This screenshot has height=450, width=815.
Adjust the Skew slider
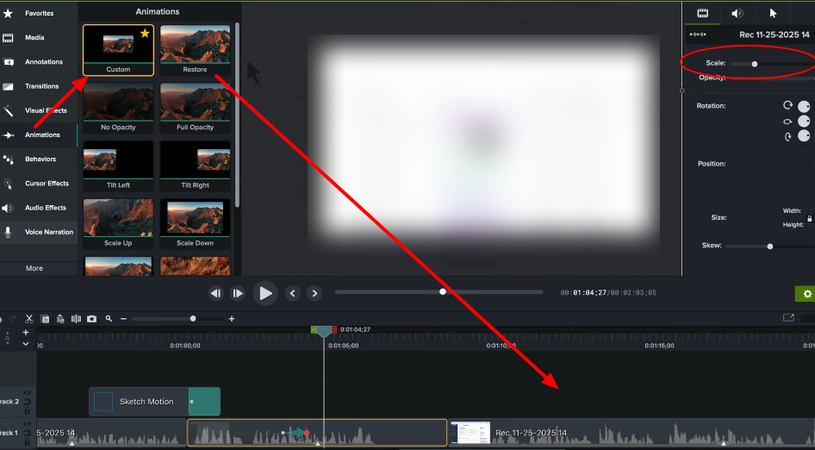[x=770, y=246]
